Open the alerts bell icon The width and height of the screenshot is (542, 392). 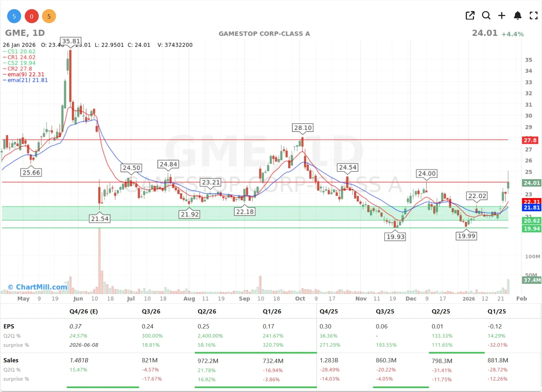tap(518, 15)
